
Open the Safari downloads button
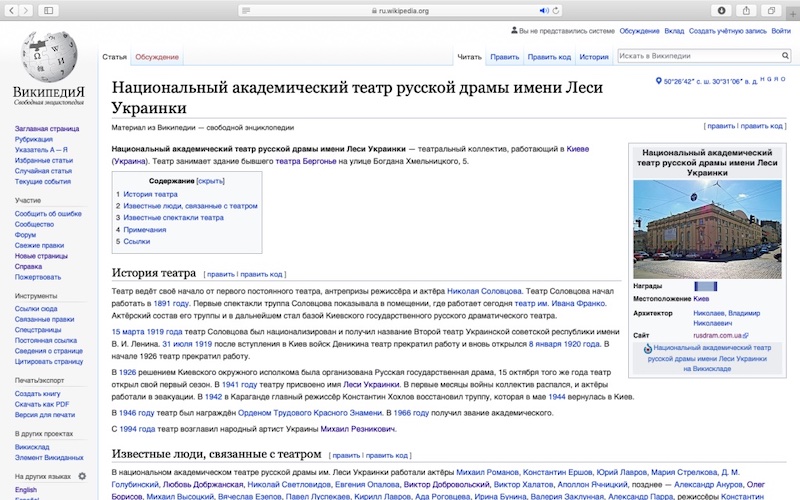pos(721,10)
